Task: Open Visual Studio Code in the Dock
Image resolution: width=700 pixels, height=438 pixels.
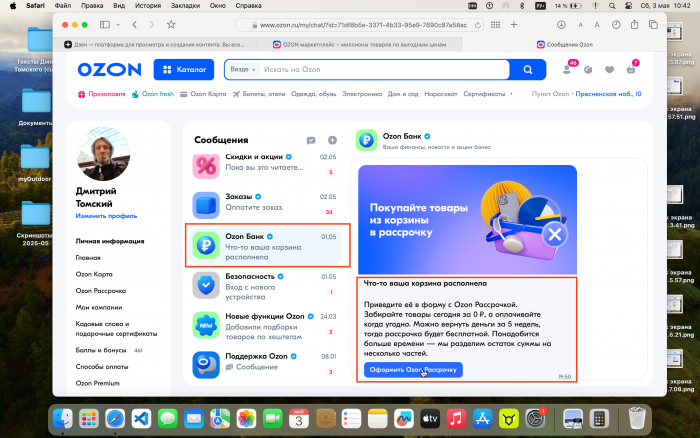Action: [142, 419]
